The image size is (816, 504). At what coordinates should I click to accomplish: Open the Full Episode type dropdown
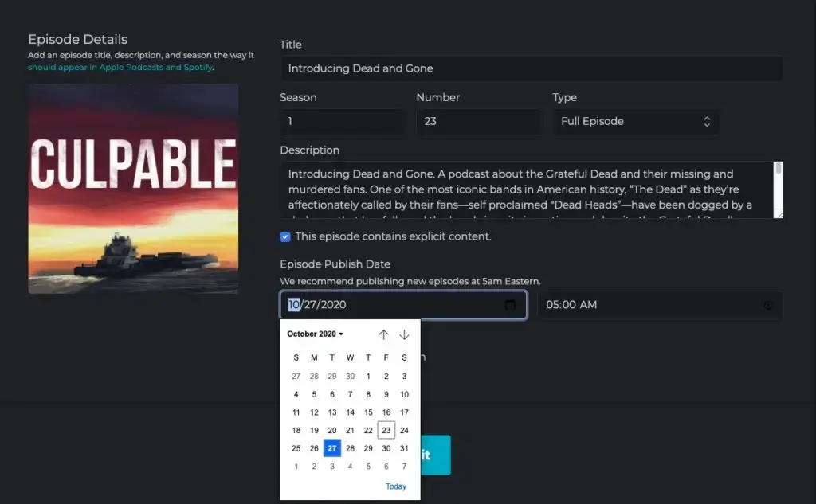point(636,122)
